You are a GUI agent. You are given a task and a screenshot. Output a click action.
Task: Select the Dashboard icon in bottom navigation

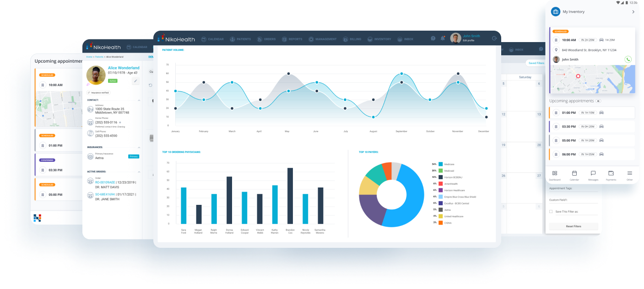[x=554, y=173]
